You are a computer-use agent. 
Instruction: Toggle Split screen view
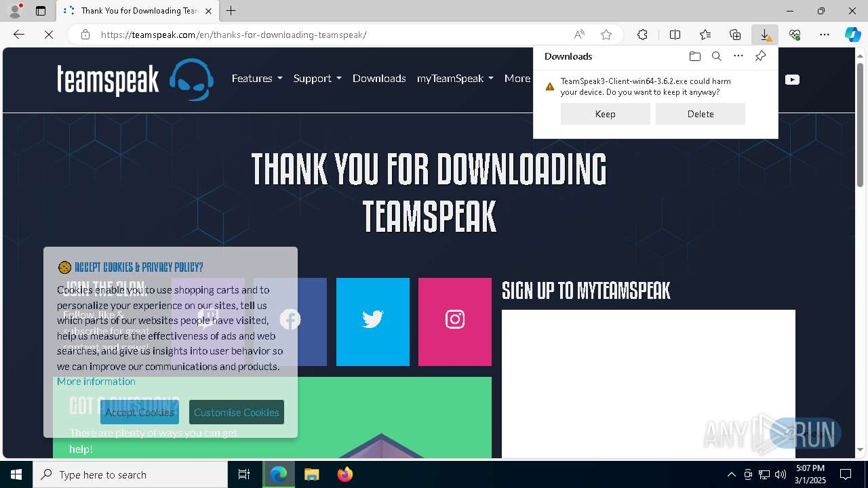coord(675,35)
